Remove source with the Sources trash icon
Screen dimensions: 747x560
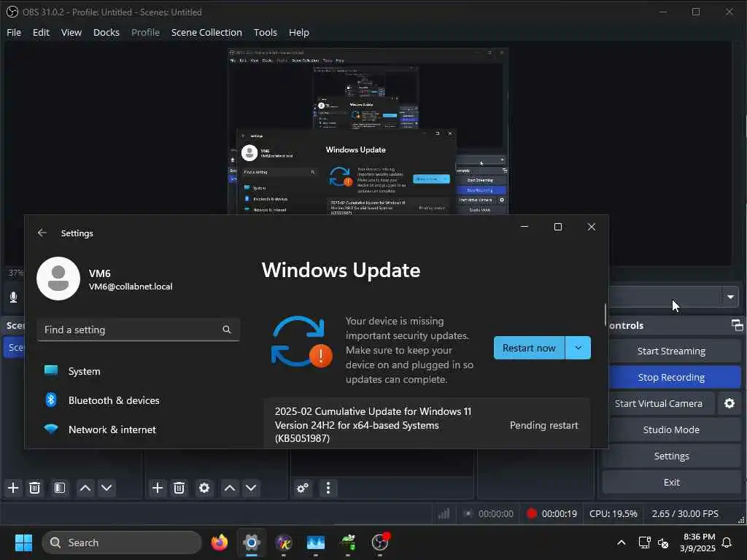click(179, 488)
